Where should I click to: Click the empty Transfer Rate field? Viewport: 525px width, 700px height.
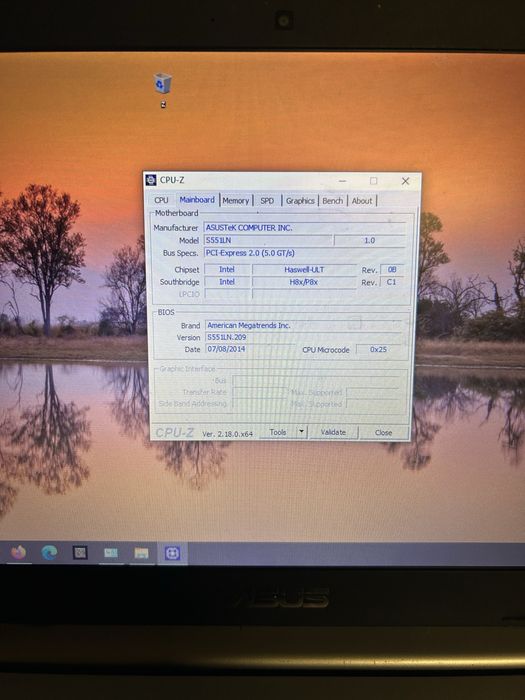259,392
